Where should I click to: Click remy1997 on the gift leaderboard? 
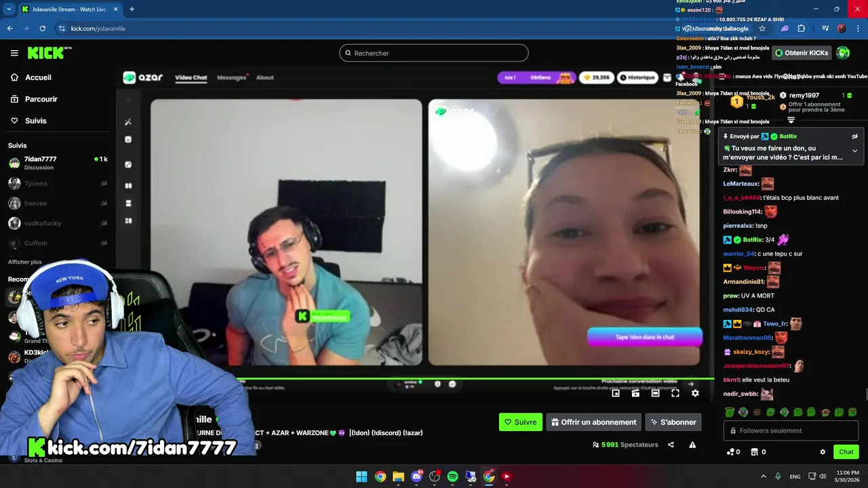coord(804,96)
